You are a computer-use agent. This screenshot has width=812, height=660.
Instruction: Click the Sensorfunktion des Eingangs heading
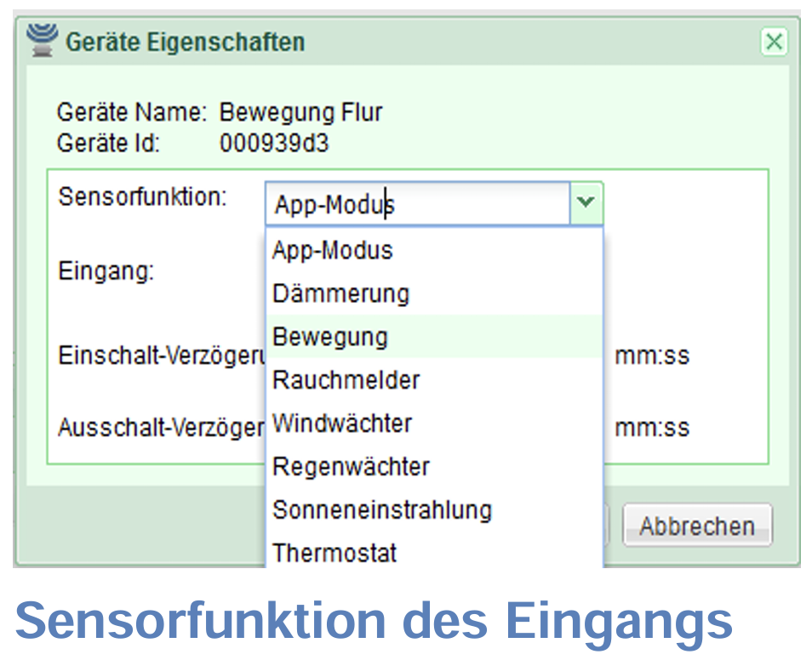[x=374, y=621]
